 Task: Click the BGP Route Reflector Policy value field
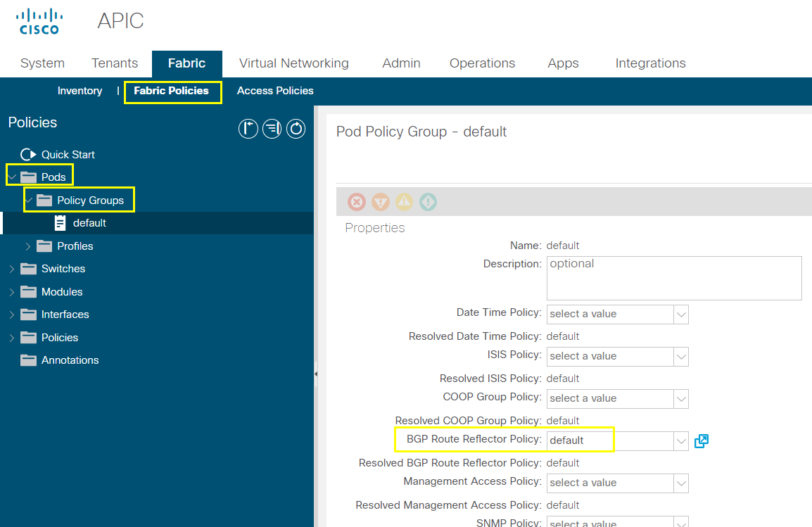coord(610,441)
